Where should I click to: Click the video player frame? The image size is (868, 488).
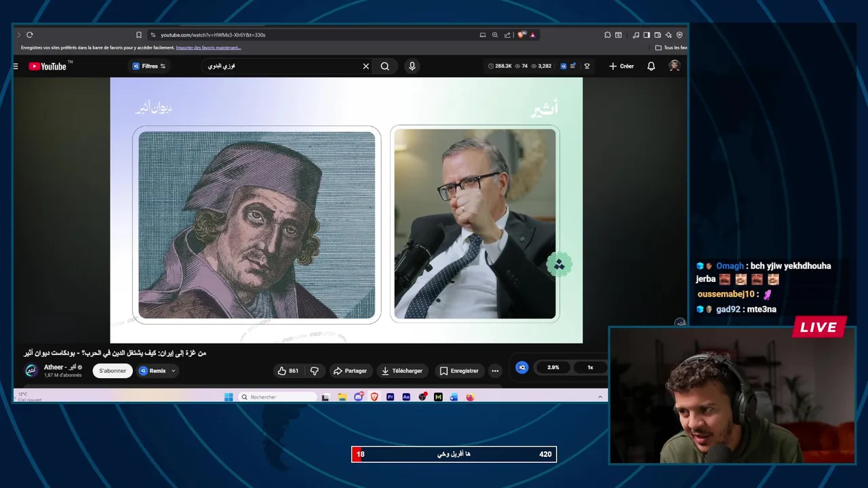coord(347,210)
